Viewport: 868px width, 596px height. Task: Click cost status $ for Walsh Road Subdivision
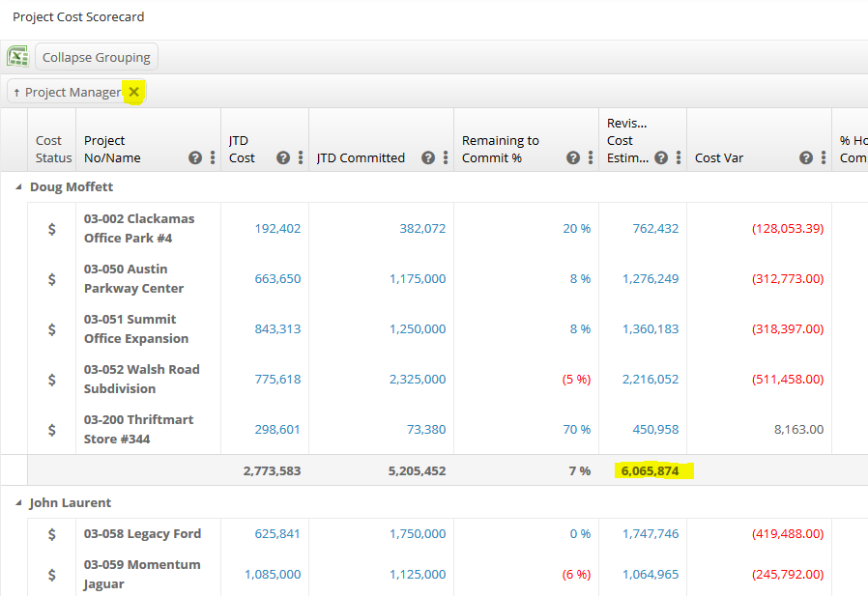click(x=51, y=380)
